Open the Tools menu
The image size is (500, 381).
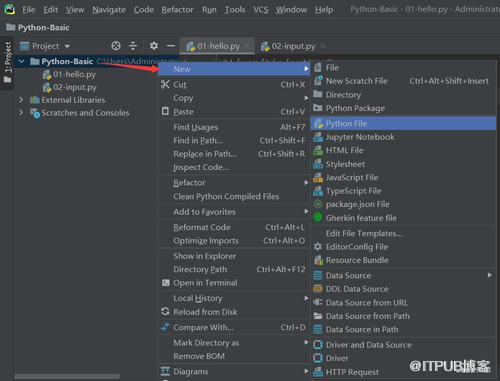235,10
